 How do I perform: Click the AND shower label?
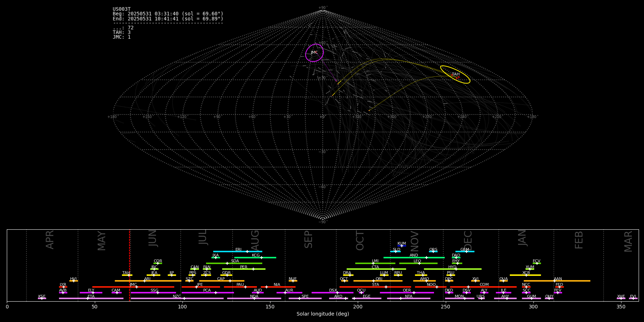pos(414,255)
